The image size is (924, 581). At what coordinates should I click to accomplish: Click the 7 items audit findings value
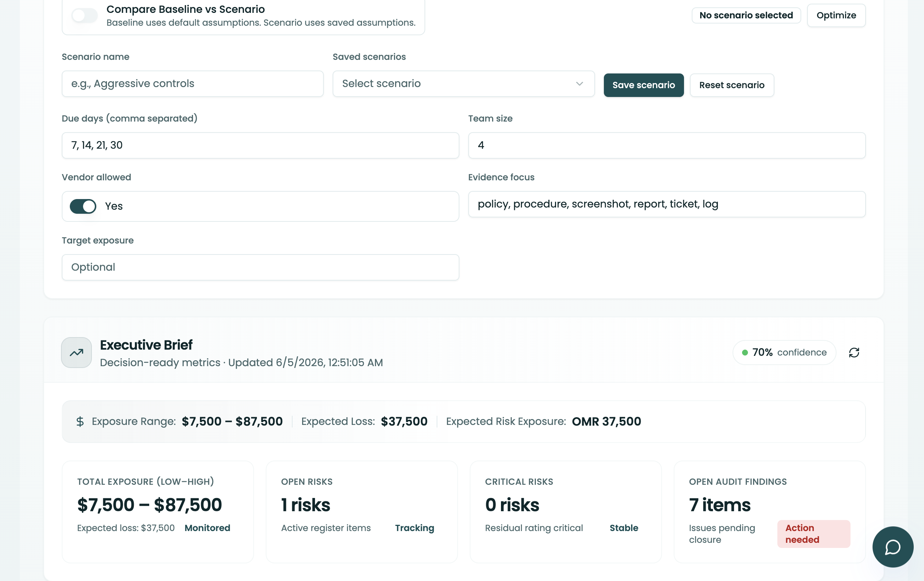[x=720, y=505]
